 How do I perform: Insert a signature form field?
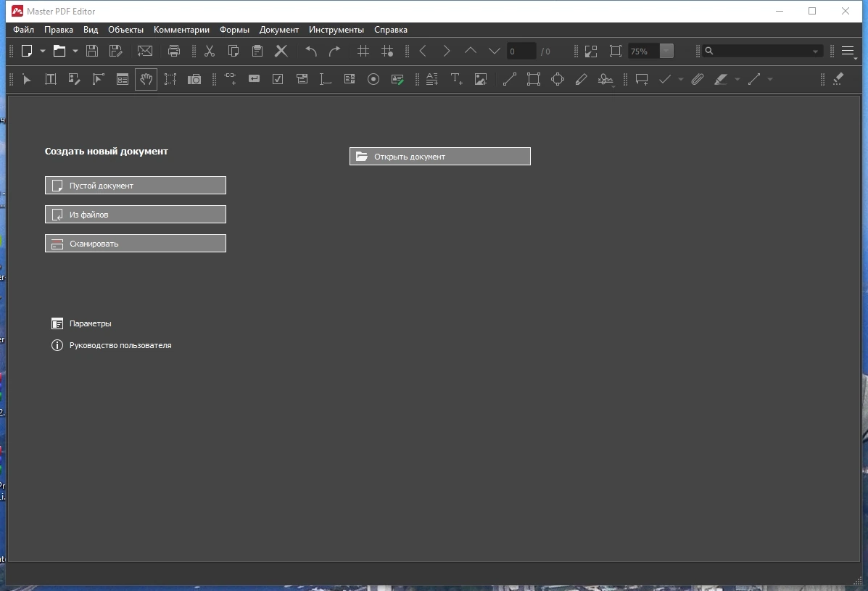(x=397, y=79)
